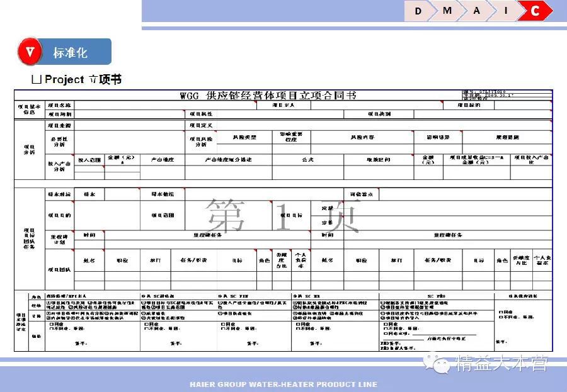Click the 标杆对标 label cell
This screenshot has height=392, width=567.
click(x=60, y=194)
